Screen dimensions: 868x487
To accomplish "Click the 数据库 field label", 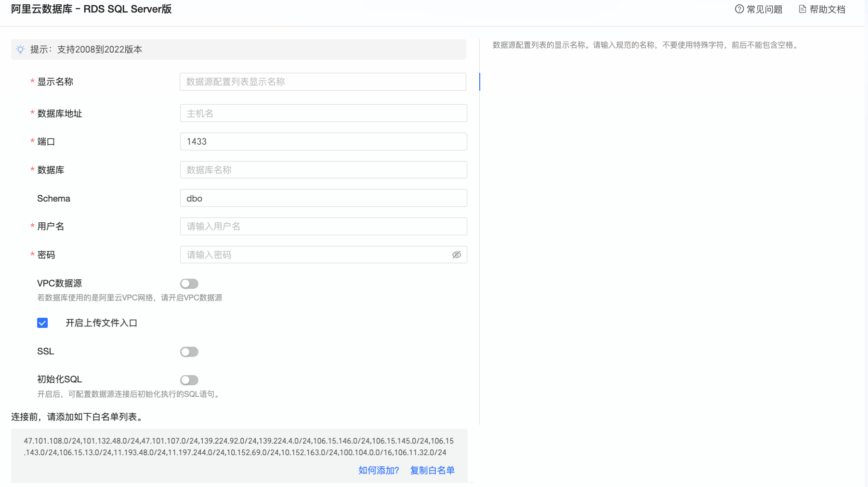I will pos(51,170).
